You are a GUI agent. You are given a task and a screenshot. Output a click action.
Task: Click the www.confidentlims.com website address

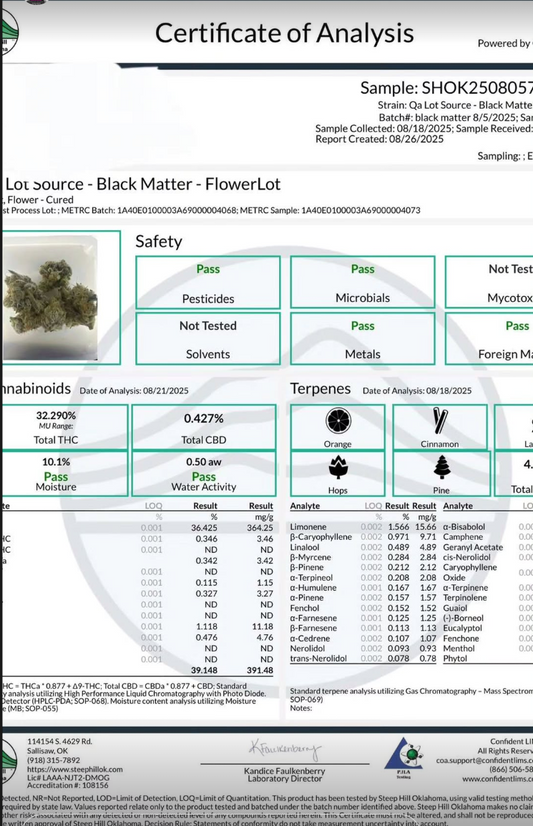coord(498,779)
